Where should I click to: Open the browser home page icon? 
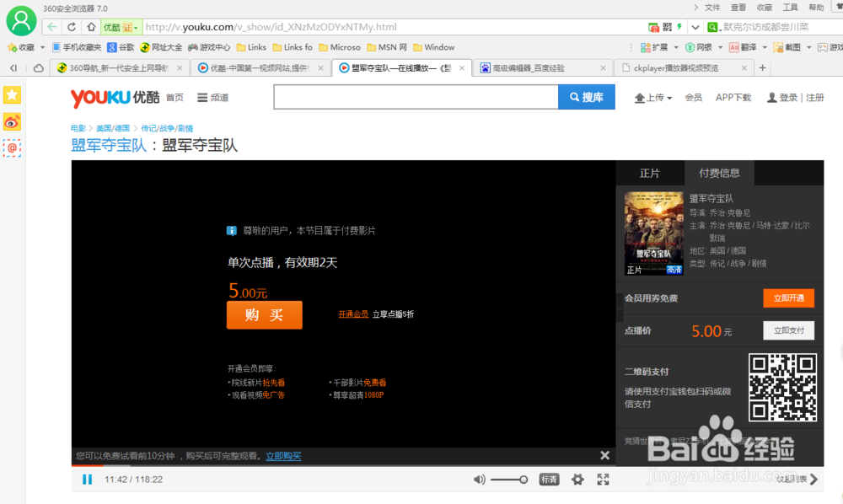click(91, 27)
